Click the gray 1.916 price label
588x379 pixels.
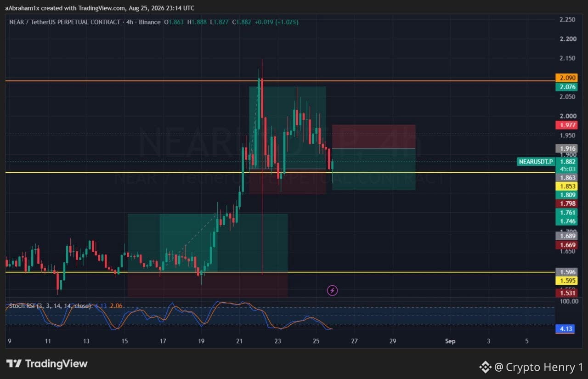pos(565,148)
